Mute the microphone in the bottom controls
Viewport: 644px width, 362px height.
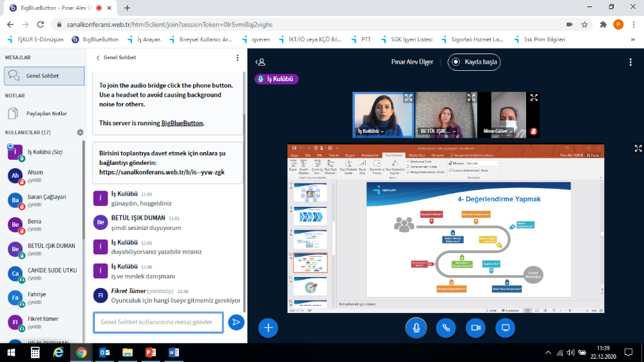(416, 328)
